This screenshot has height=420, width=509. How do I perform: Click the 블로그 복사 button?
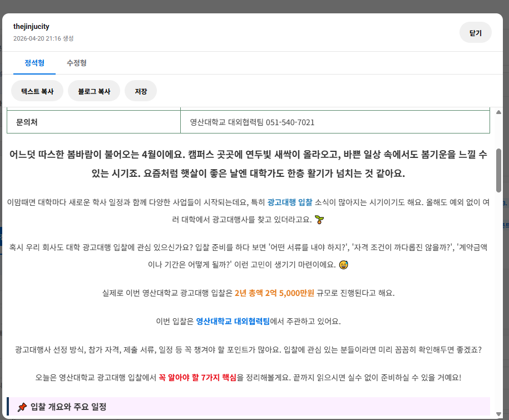click(x=94, y=91)
